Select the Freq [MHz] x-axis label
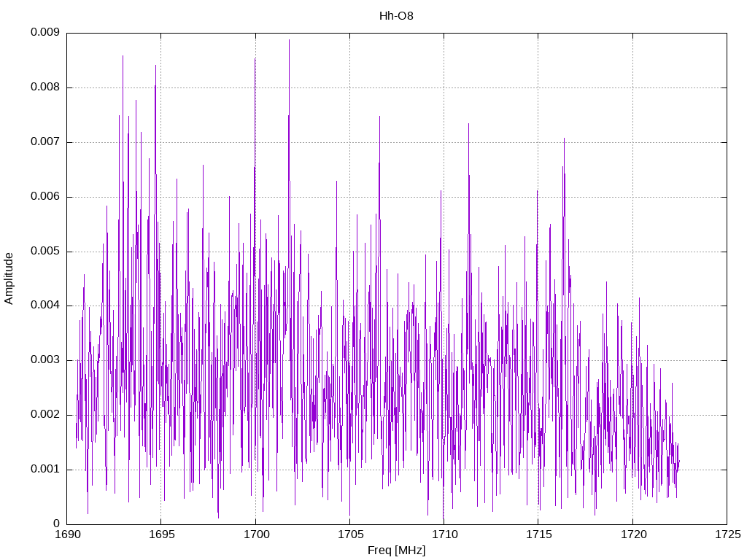 click(396, 551)
